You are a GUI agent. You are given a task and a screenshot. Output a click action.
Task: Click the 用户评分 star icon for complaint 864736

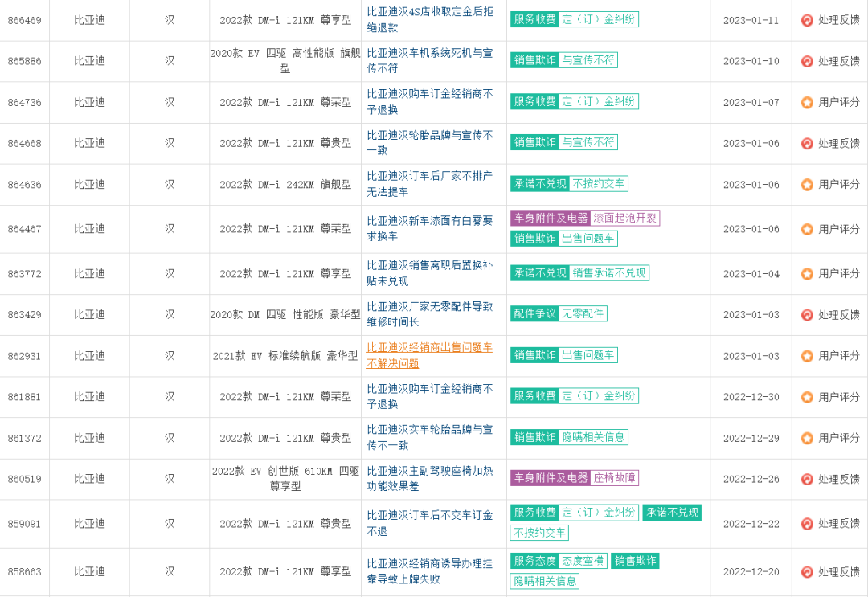click(x=807, y=103)
